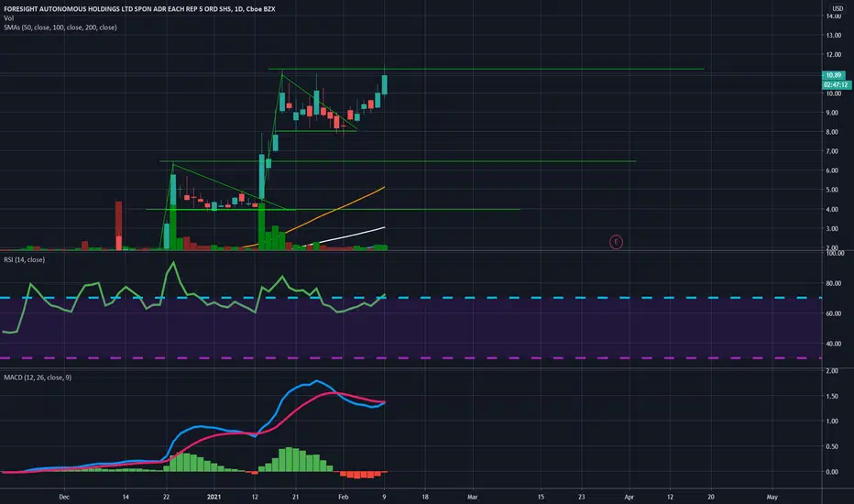Click the RSI 80.00 axis label
The width and height of the screenshot is (854, 504).
833,284
